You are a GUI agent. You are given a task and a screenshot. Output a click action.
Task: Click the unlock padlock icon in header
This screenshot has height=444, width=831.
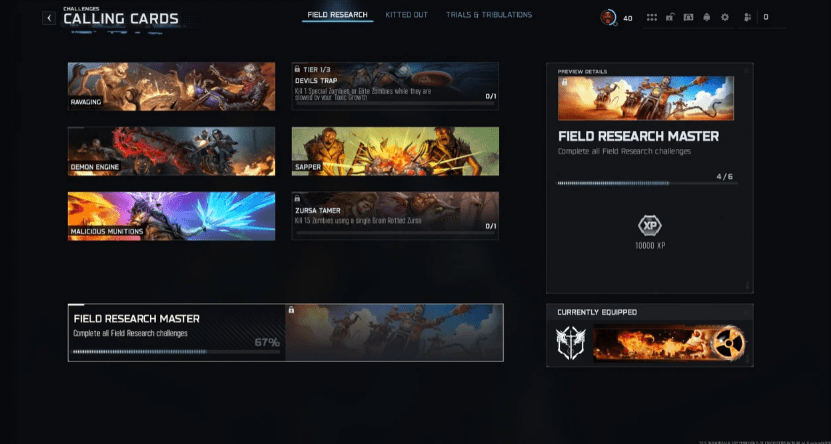coord(670,18)
